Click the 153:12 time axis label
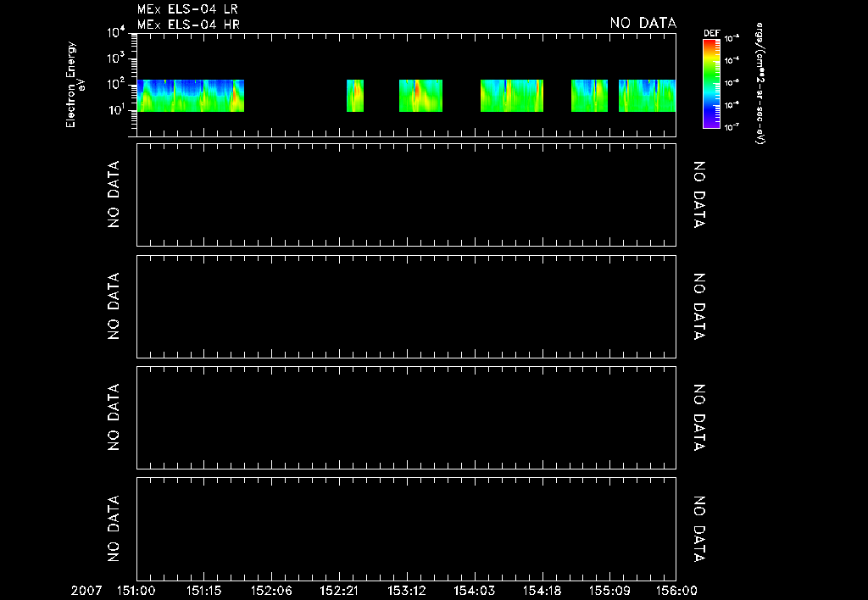This screenshot has width=868, height=600. click(x=407, y=591)
